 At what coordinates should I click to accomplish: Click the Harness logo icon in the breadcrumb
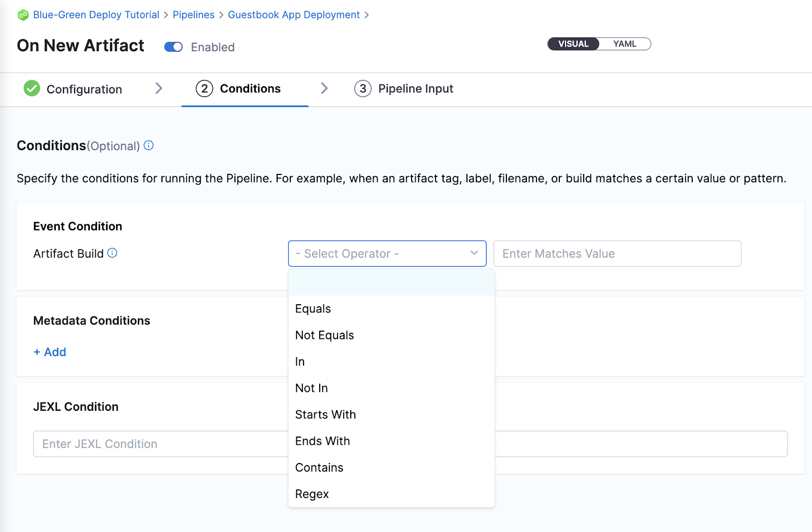22,15
